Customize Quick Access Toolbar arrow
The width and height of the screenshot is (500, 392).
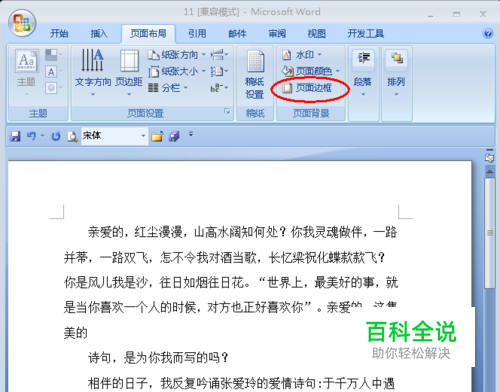click(x=191, y=134)
